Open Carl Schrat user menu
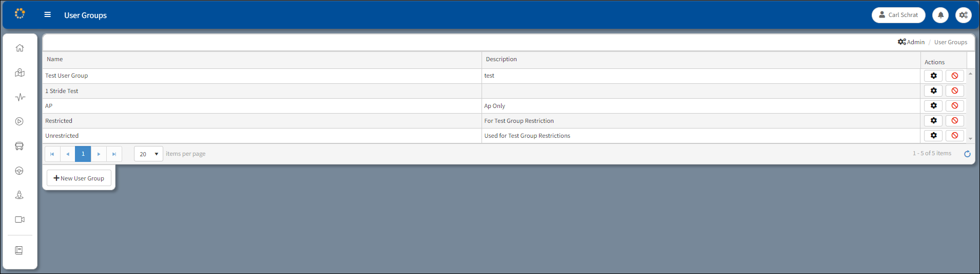 (x=898, y=15)
